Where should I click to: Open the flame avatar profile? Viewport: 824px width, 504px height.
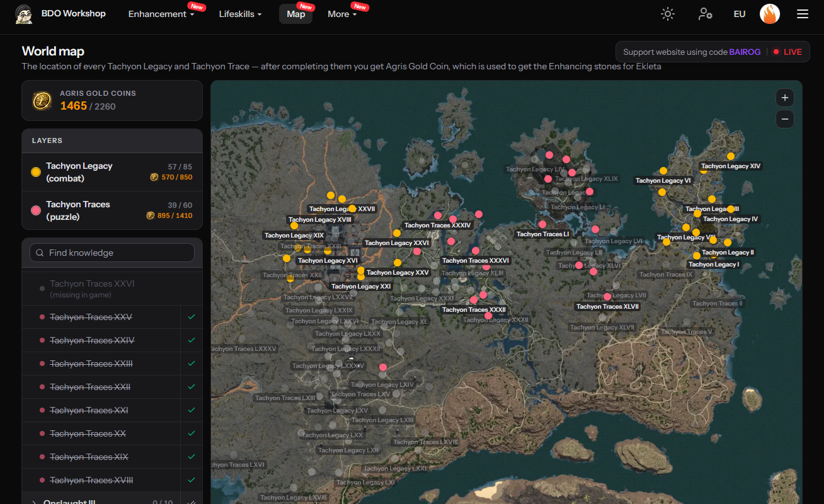click(x=770, y=14)
